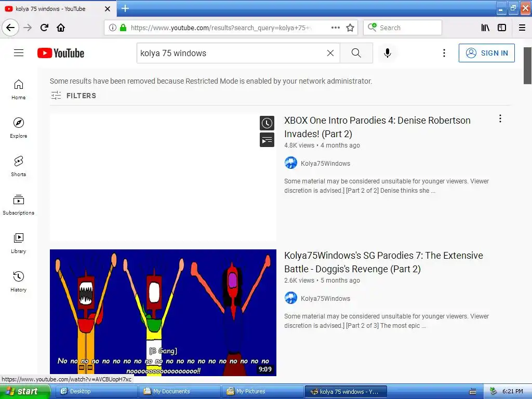532x399 pixels.
Task: Show site information icon in address bar
Action: (x=113, y=28)
